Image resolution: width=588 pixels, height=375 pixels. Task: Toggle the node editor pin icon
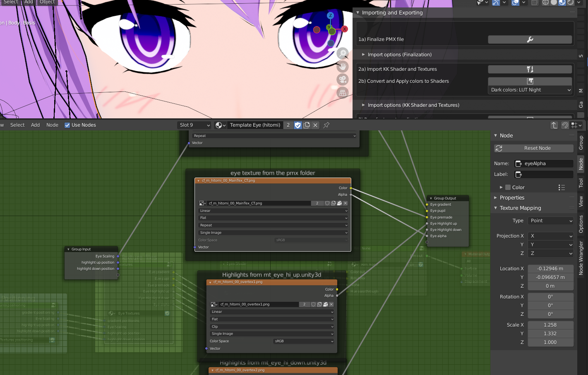tap(326, 125)
